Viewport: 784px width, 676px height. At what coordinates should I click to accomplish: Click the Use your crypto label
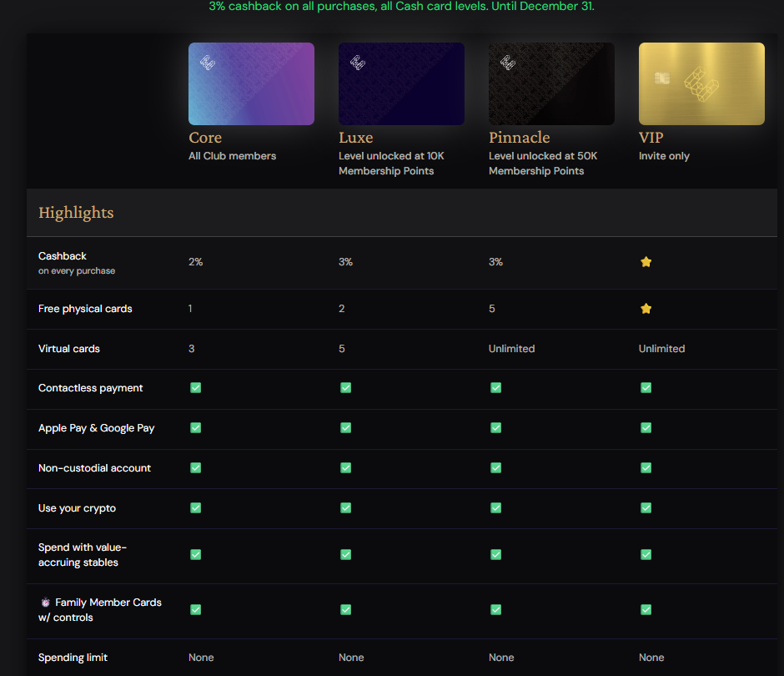tap(77, 508)
